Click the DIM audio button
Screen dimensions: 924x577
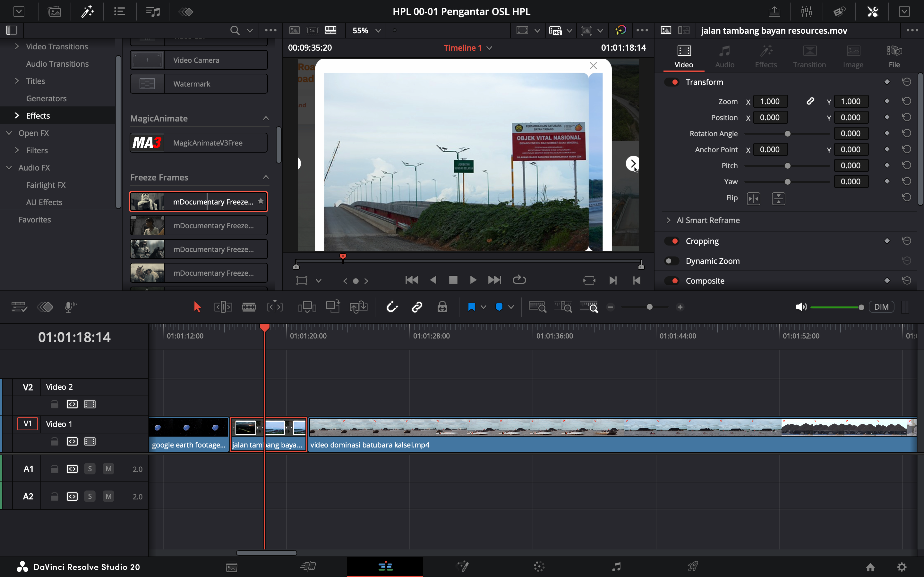[x=881, y=307]
